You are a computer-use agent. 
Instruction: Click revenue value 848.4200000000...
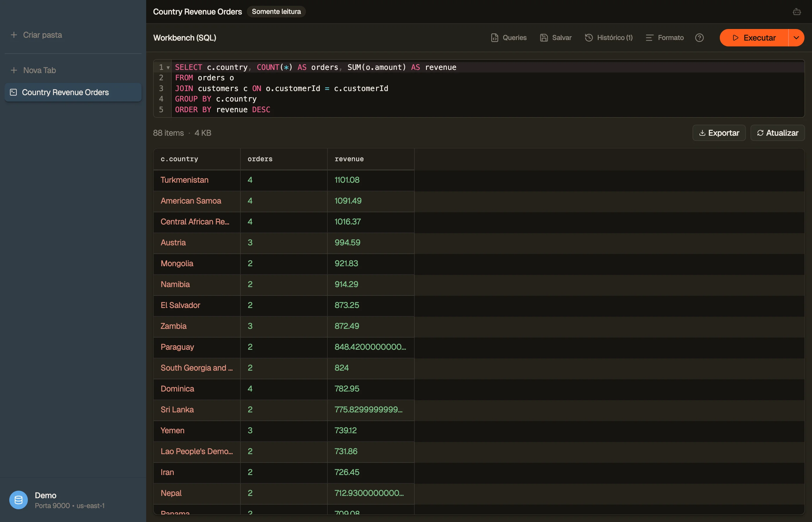[x=370, y=347]
